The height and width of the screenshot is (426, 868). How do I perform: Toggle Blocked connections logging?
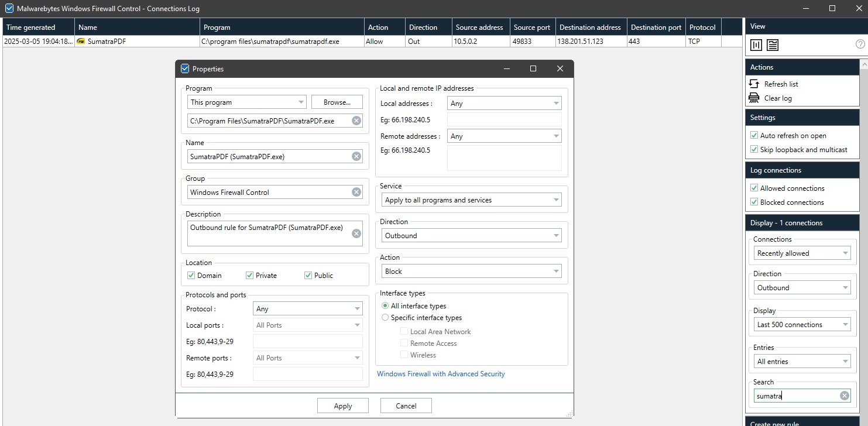coord(754,202)
